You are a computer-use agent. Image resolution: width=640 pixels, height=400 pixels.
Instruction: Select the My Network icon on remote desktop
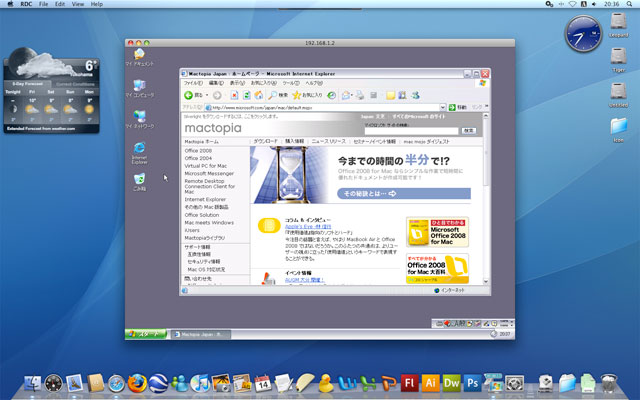click(x=140, y=119)
